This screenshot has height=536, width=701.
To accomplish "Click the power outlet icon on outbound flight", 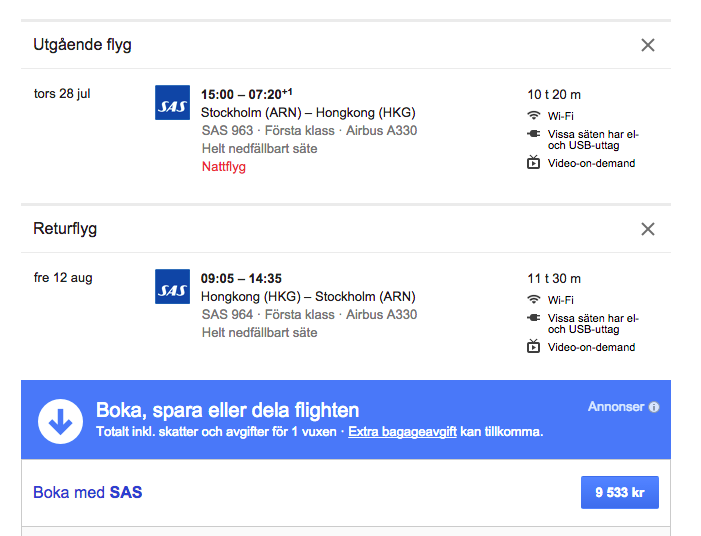I will coord(533,134).
